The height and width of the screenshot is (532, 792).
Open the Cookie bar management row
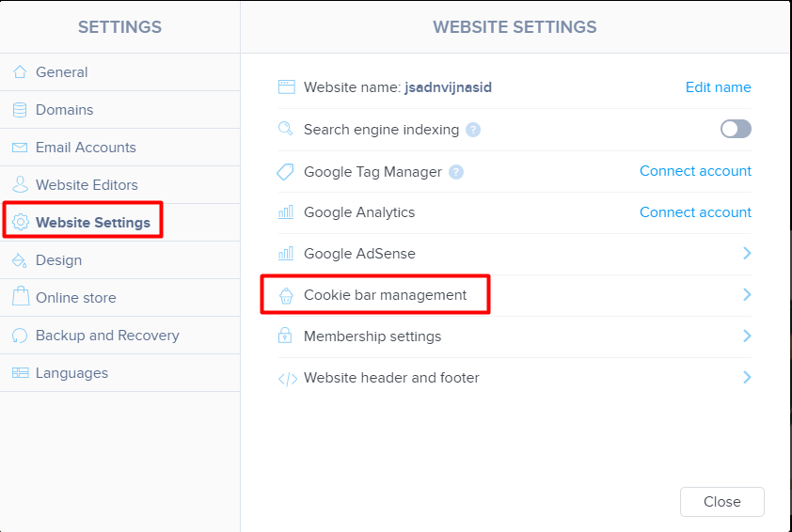(x=515, y=295)
